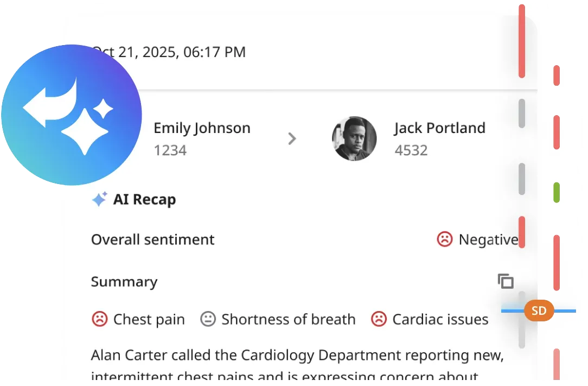Viewport: 588px width, 386px height.
Task: Click the chevron between caller and recipient
Action: click(292, 138)
